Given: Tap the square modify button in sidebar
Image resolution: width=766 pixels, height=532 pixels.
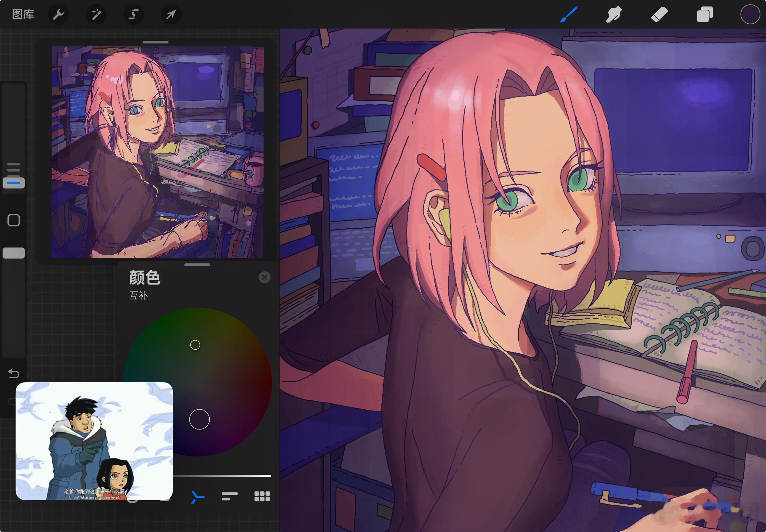Looking at the screenshot, I should point(14,220).
